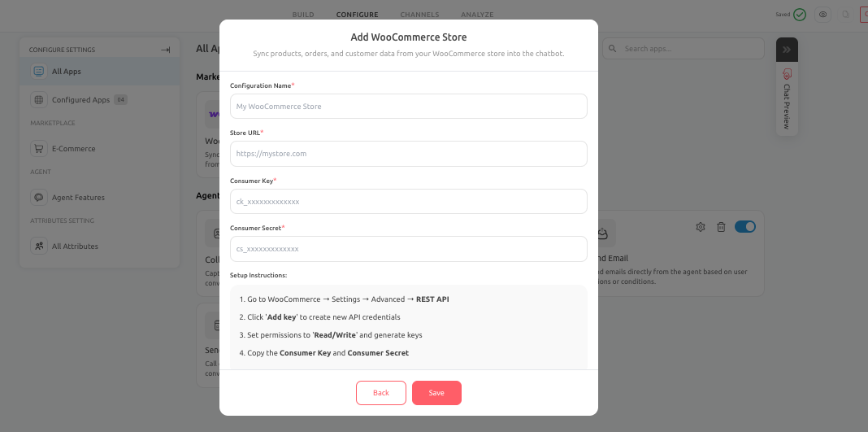The image size is (868, 432).
Task: Click the Send Email inbox icon
Action: 603,233
